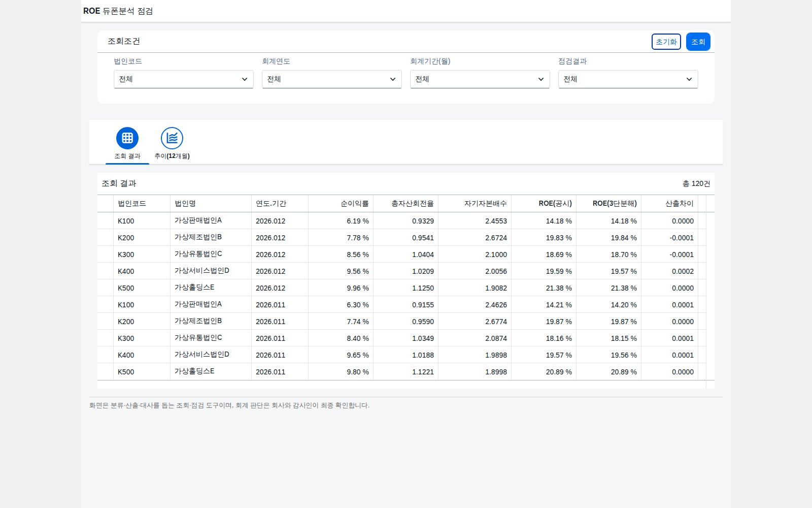Click the 초기화 reset button
Screen dimensions: 812x508
666,42
